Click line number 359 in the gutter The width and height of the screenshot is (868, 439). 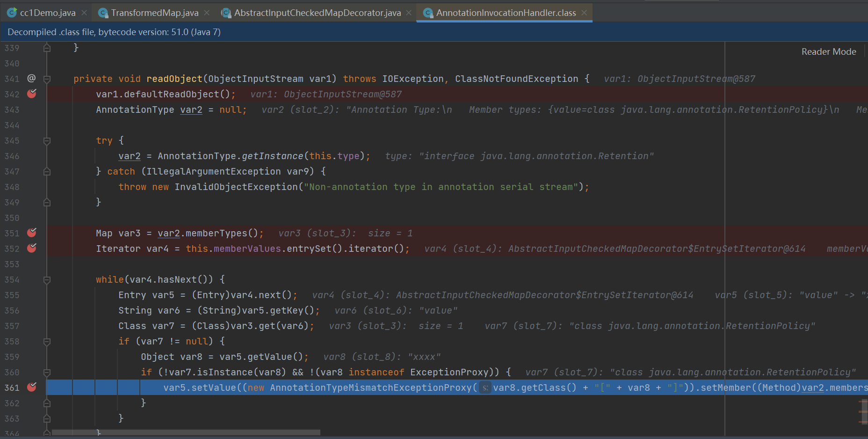coord(12,357)
